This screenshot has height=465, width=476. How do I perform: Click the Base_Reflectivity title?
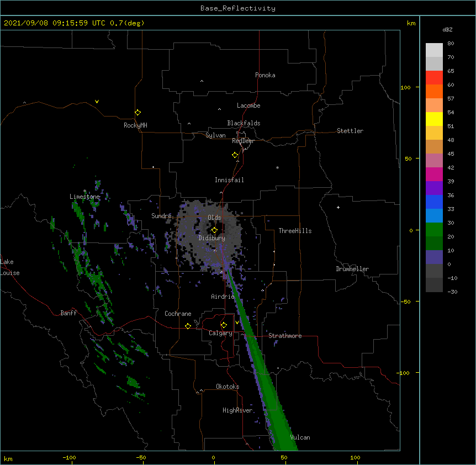tap(238, 8)
